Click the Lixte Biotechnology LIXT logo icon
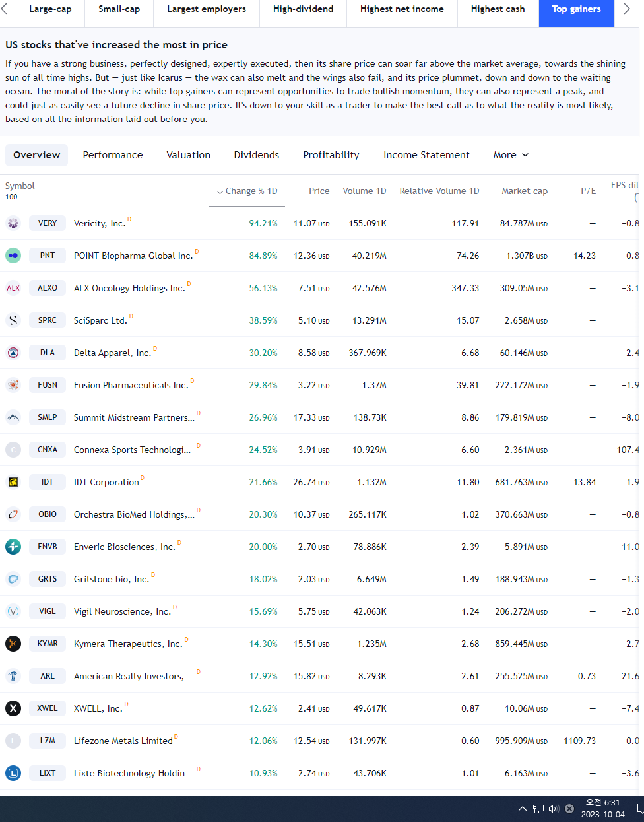 coord(13,773)
